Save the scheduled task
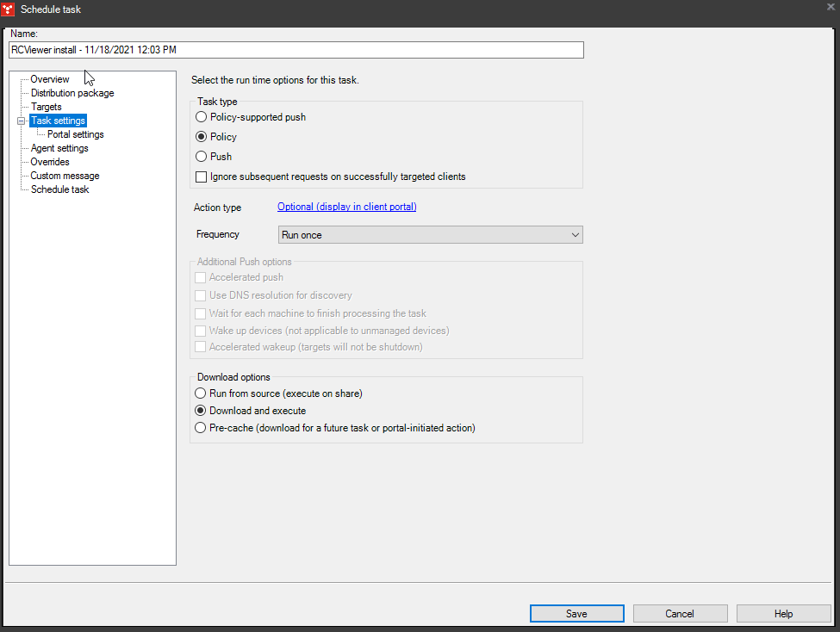The image size is (840, 632). (576, 613)
